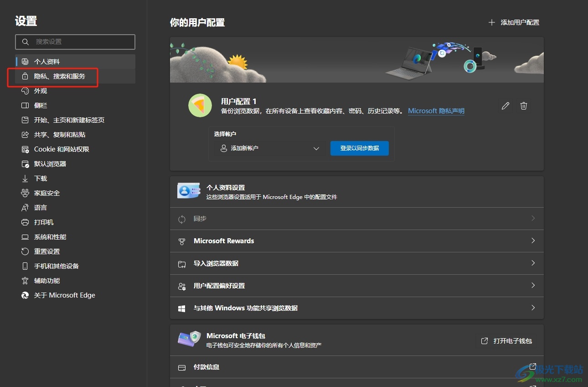Select 系统和性能 in sidebar

pos(75,237)
